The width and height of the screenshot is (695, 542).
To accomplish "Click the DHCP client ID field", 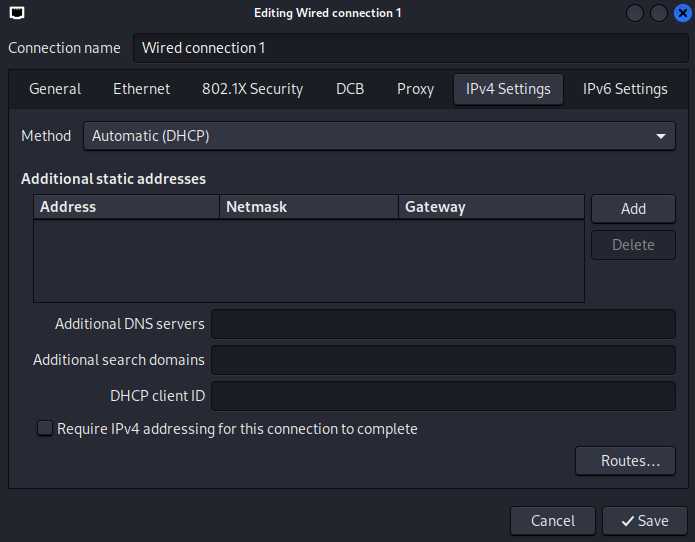I will tap(443, 396).
